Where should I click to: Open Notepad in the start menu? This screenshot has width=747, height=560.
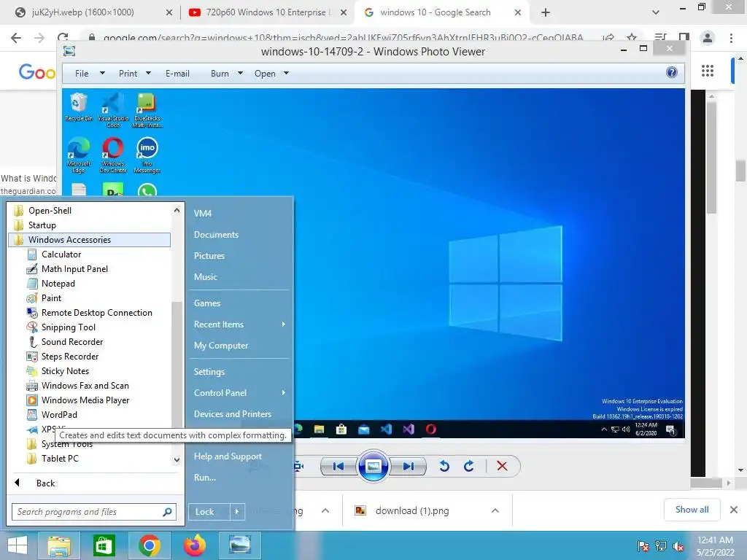pos(58,284)
